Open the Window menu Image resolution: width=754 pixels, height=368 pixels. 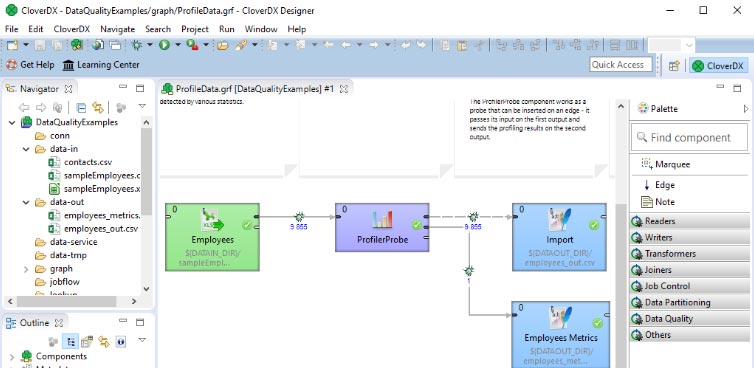tap(261, 29)
